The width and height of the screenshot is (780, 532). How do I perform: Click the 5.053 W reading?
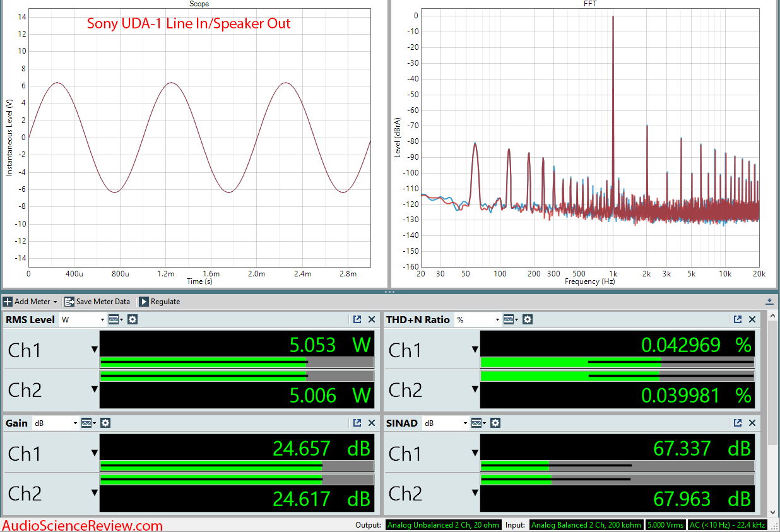click(x=329, y=345)
